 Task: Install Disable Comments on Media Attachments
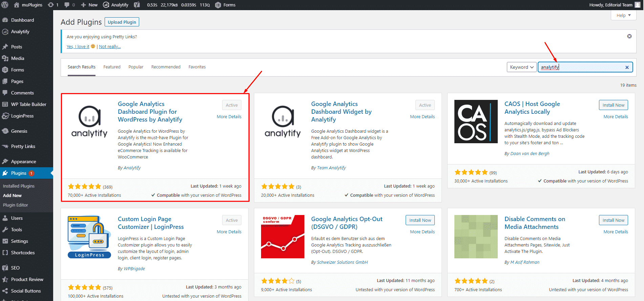click(613, 220)
